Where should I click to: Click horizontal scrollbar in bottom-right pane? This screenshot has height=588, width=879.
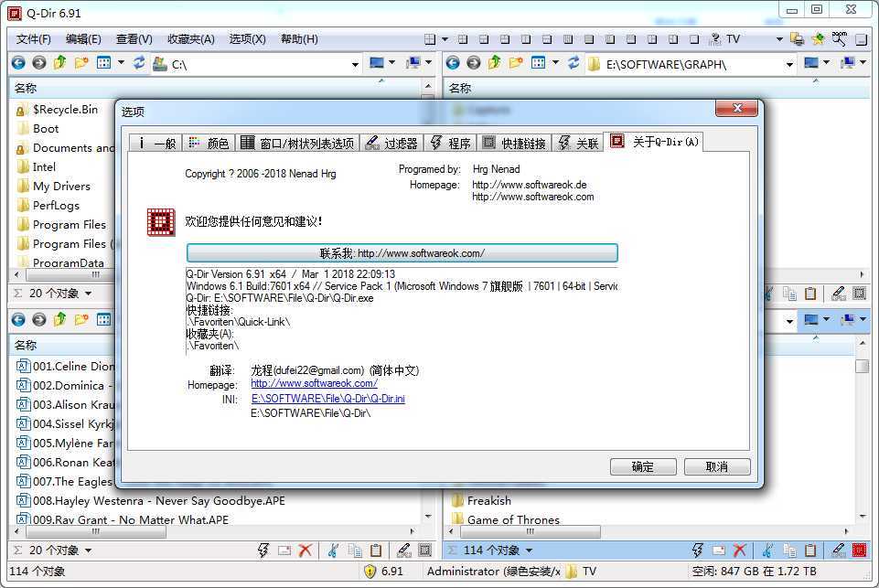pos(530,531)
